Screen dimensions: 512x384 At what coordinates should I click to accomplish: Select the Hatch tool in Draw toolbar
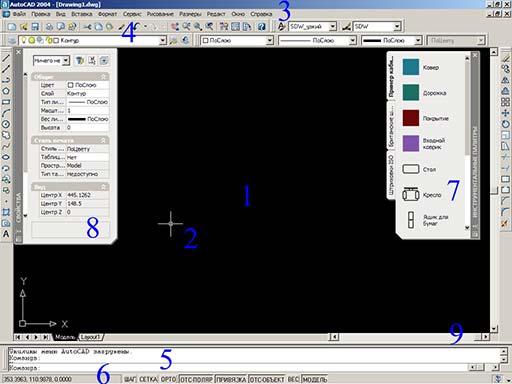[6, 212]
